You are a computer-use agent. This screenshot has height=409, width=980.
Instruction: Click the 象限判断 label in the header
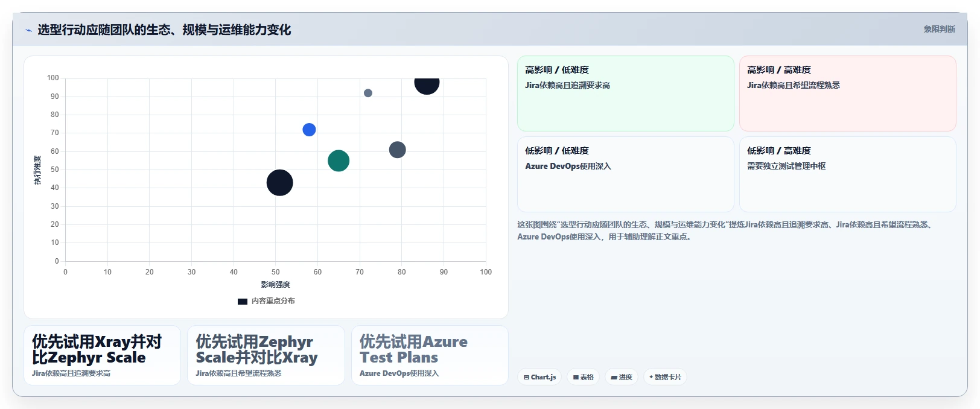[939, 29]
